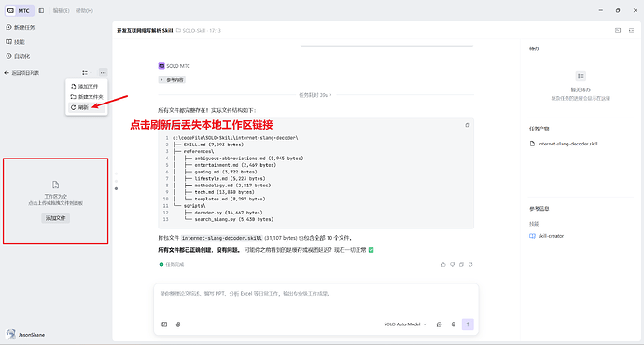Click the search_slang.py line in code block
Image resolution: width=644 pixels, height=345 pixels.
(x=233, y=219)
